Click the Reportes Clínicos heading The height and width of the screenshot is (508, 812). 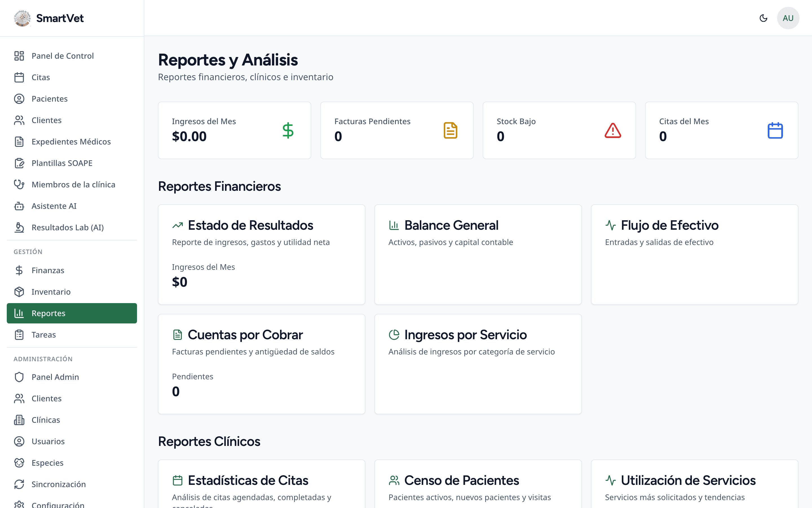[x=209, y=441]
